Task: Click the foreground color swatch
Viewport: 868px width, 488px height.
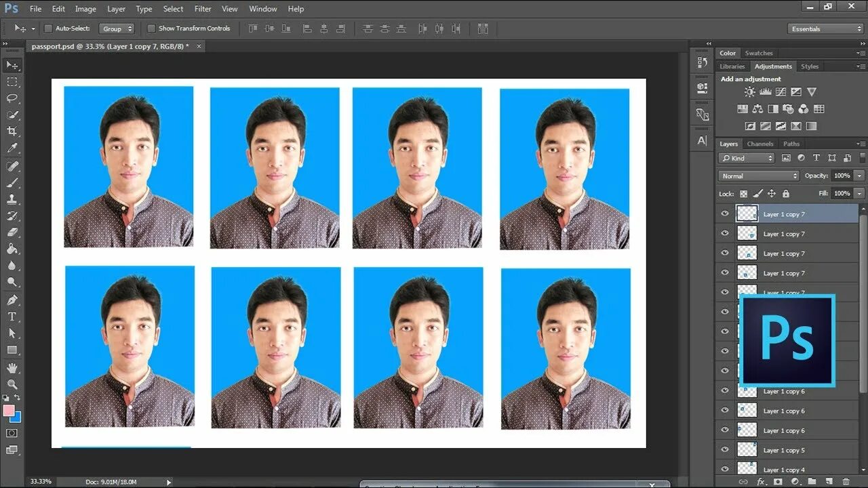Action: tap(9, 411)
